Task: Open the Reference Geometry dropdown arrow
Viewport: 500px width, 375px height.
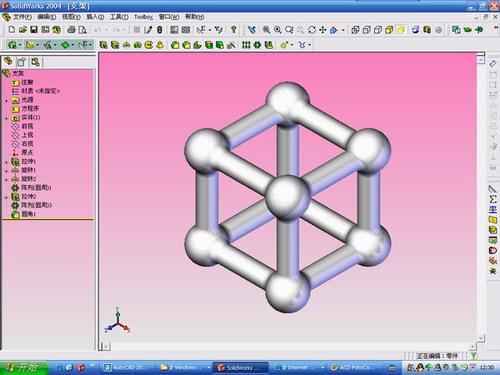Action: [x=292, y=45]
